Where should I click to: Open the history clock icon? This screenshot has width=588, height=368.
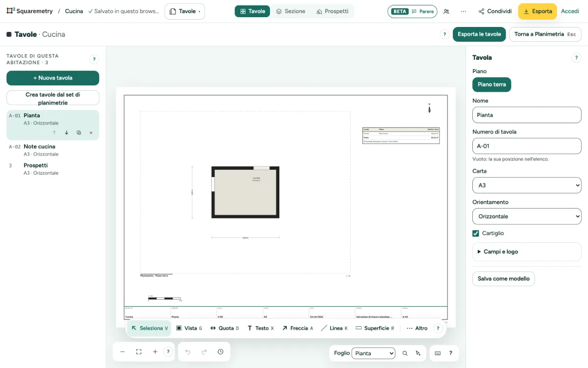pyautogui.click(x=220, y=352)
